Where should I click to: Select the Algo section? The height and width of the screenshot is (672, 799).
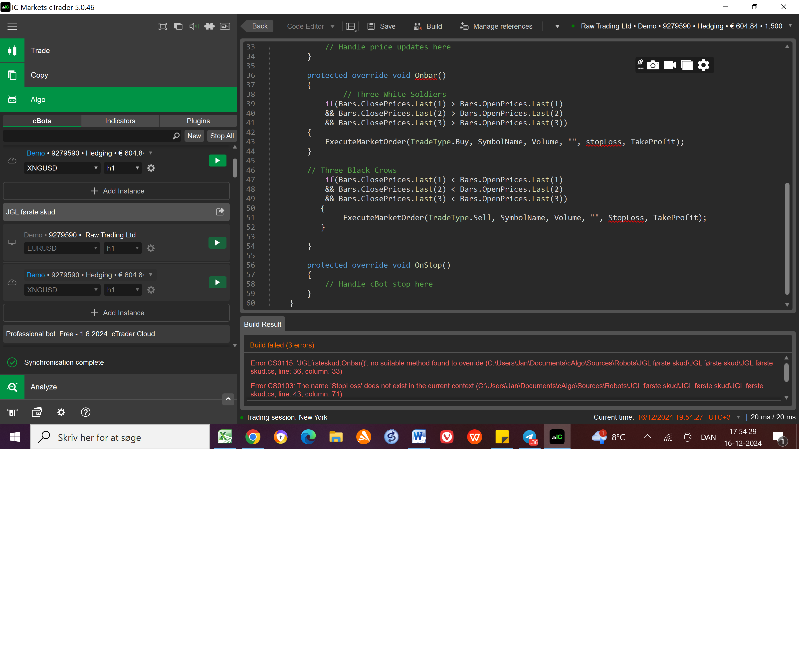coord(119,99)
